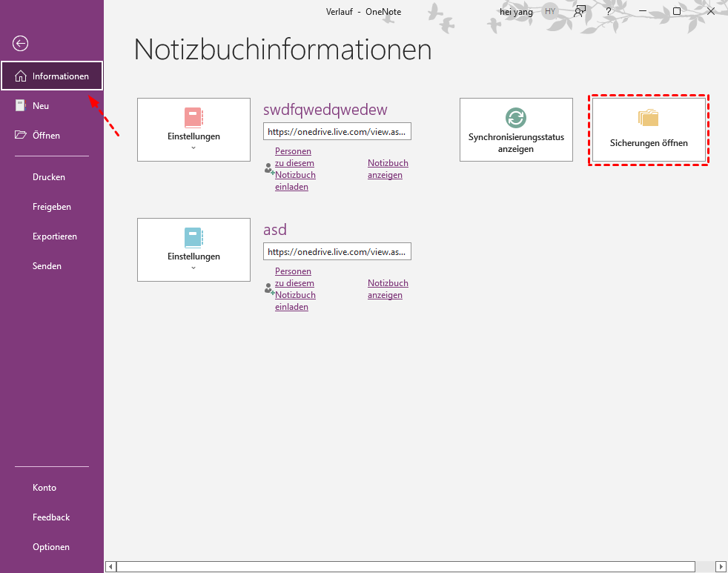Expand Einstellungen chevron for swdfqwedqwedew notebook

[193, 148]
